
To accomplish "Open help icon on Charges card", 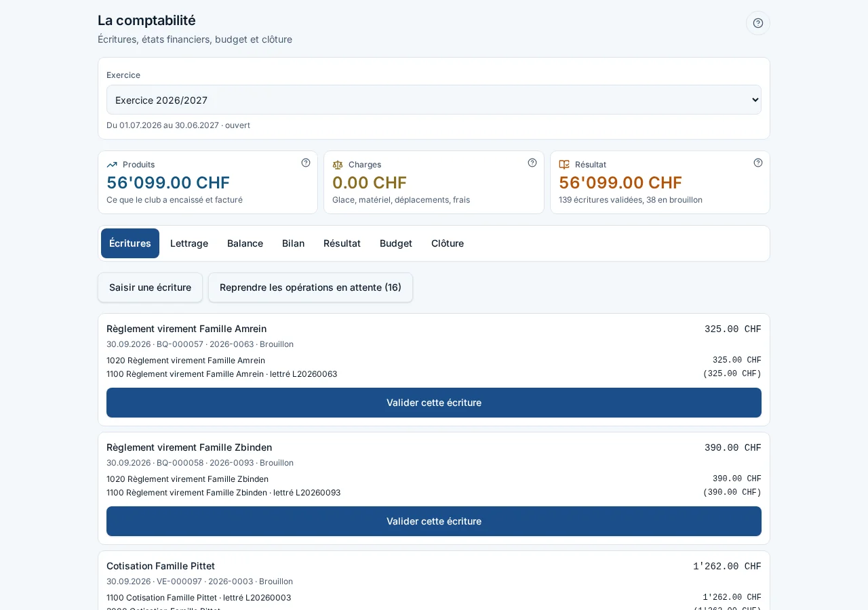I will (x=532, y=163).
